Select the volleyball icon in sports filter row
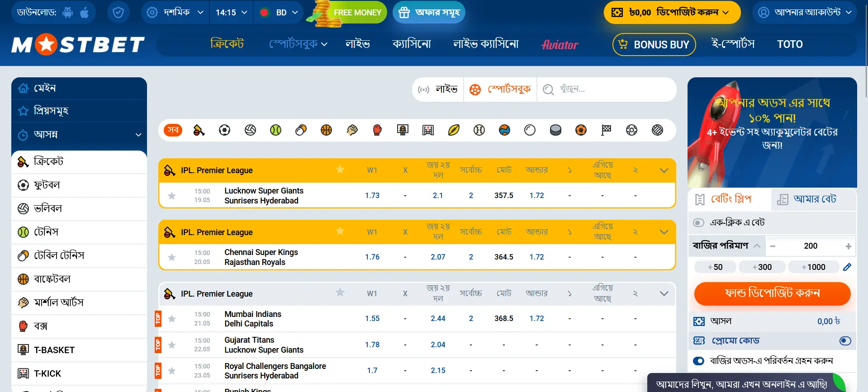 pos(250,130)
